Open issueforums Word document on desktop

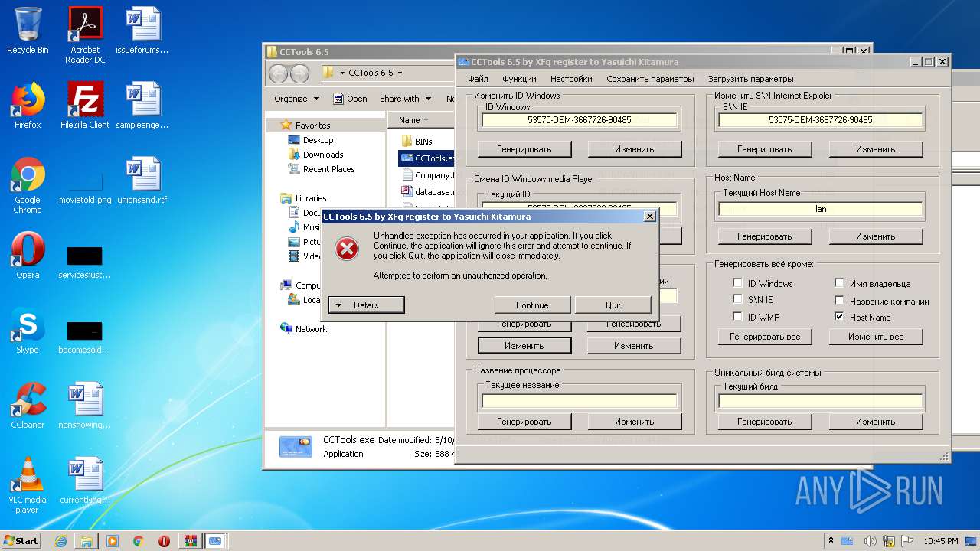(x=142, y=31)
